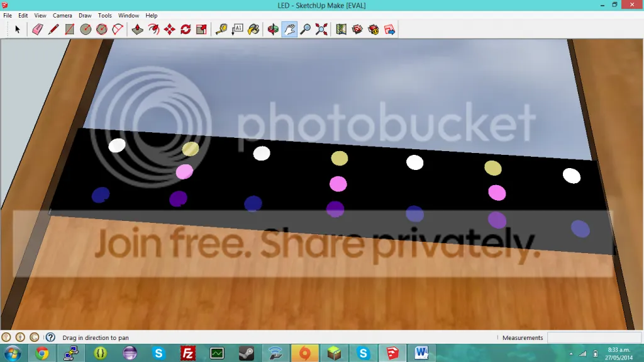Viewport: 644px width, 362px height.
Task: Open the Tools menu
Action: pyautogui.click(x=105, y=15)
